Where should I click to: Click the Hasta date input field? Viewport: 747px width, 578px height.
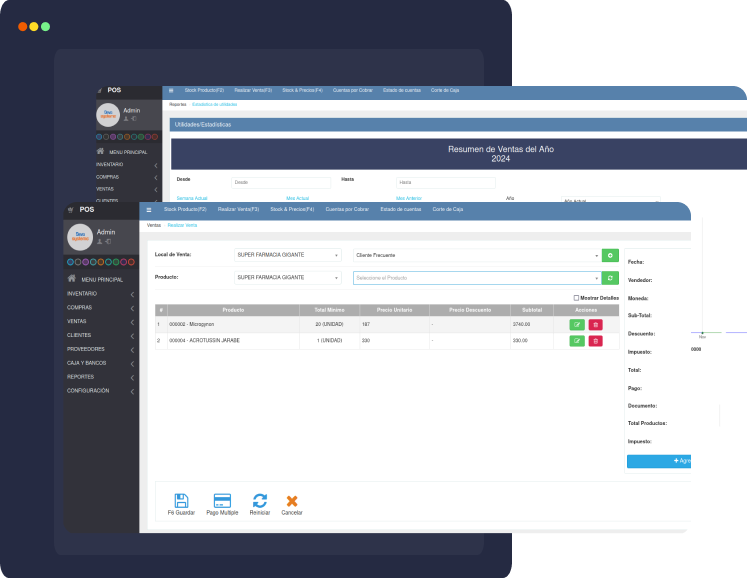pos(446,183)
